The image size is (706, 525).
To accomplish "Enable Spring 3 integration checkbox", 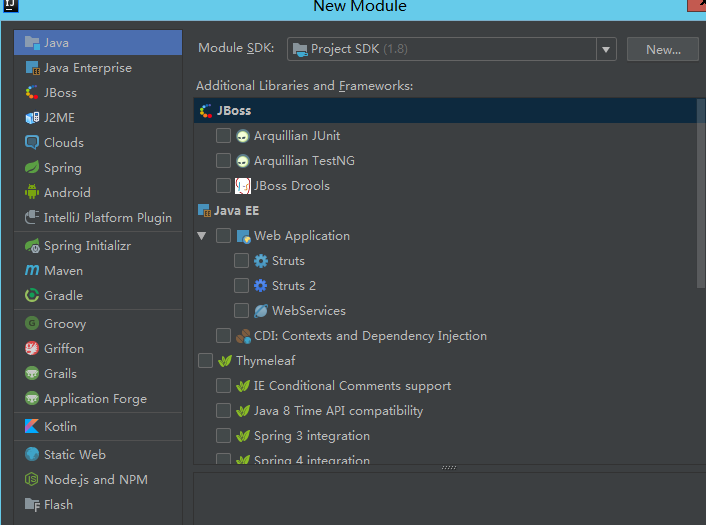I will [223, 435].
